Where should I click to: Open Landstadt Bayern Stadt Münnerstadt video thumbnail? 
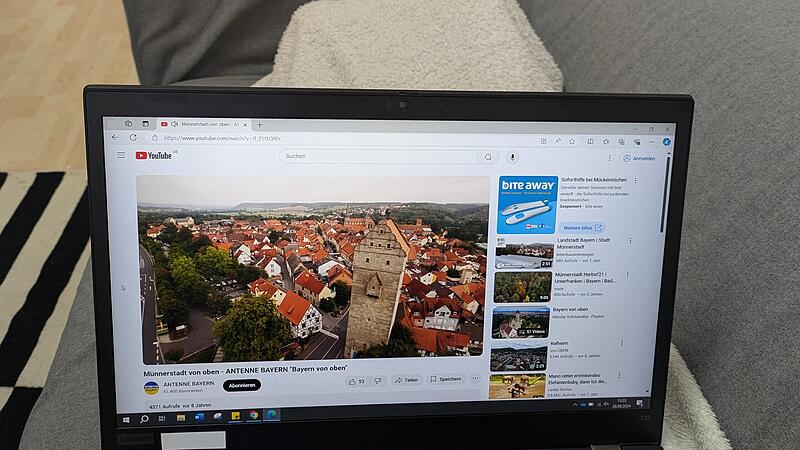point(524,253)
